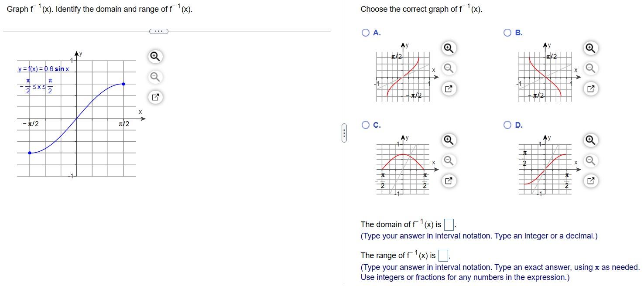Image resolution: width=644 pixels, height=286 pixels.
Task: Zoom in on answer choice A's graph
Action: pos(448,48)
